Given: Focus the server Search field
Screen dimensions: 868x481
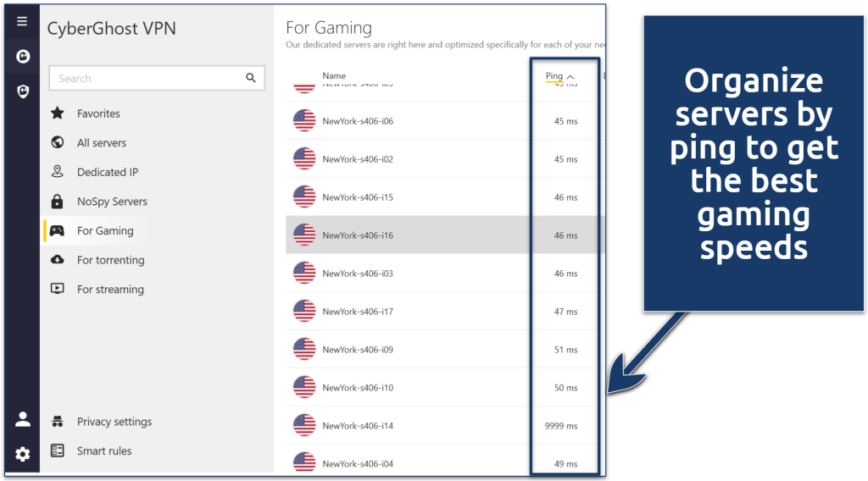Looking at the screenshot, I should pyautogui.click(x=144, y=78).
